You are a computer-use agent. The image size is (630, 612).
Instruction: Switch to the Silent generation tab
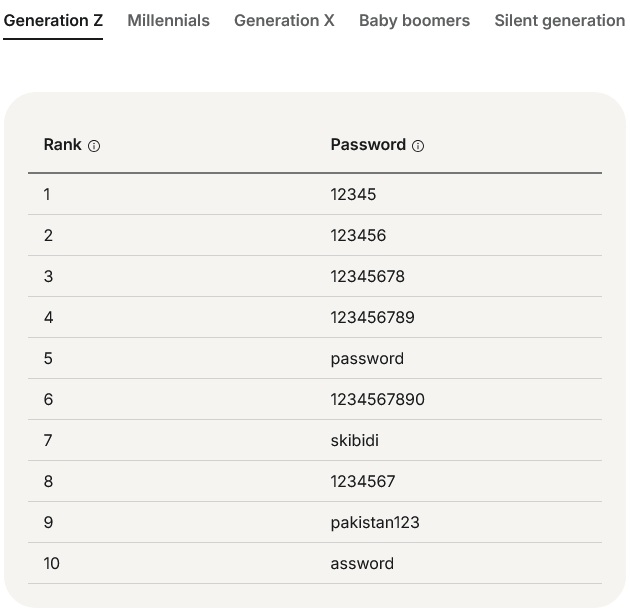tap(559, 20)
